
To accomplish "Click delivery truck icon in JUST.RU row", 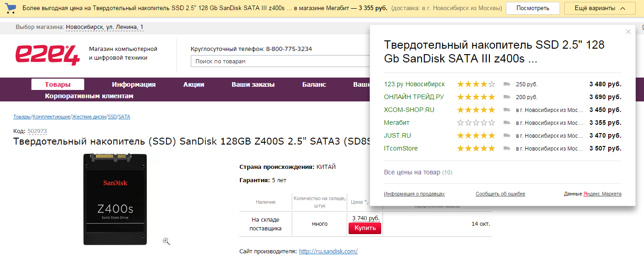I will [x=507, y=136].
